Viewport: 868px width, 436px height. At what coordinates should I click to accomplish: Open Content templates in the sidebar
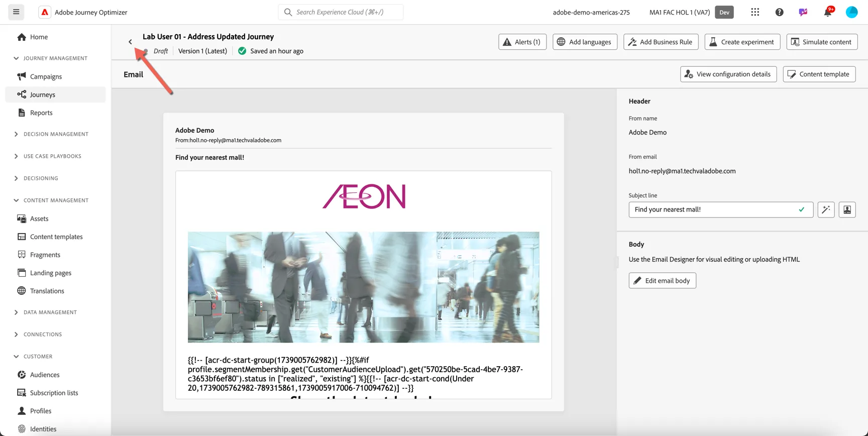point(55,237)
